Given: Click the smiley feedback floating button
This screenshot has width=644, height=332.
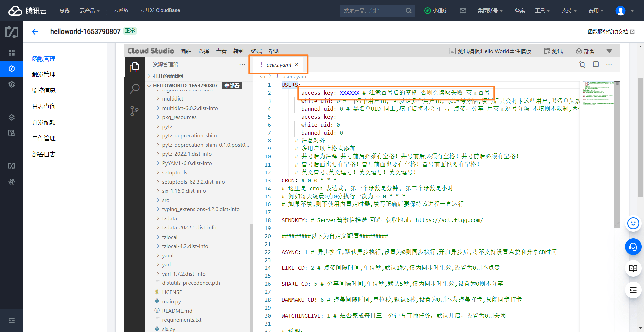Looking at the screenshot, I should click(633, 223).
